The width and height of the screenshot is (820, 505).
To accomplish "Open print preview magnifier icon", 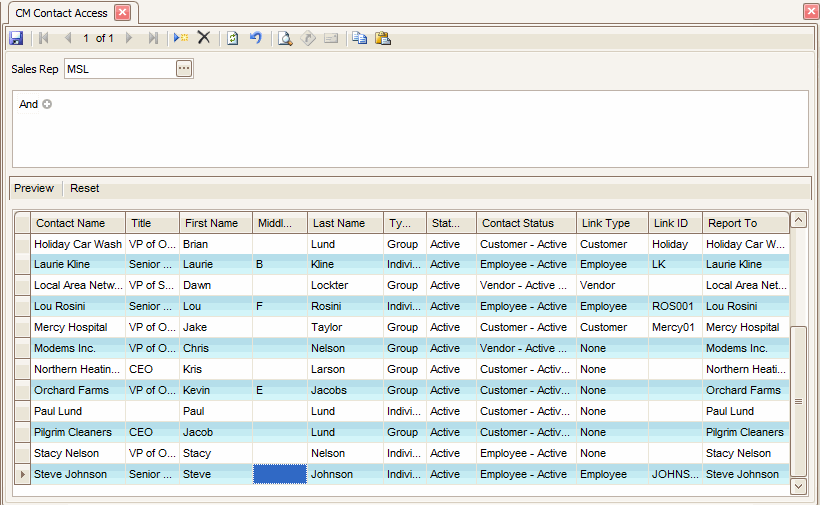I will [x=285, y=38].
